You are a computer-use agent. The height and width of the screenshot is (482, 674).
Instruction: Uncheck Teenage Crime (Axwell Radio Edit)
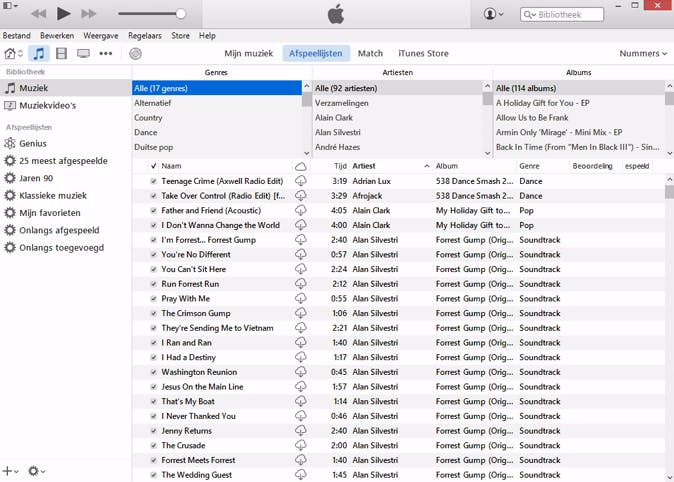153,181
